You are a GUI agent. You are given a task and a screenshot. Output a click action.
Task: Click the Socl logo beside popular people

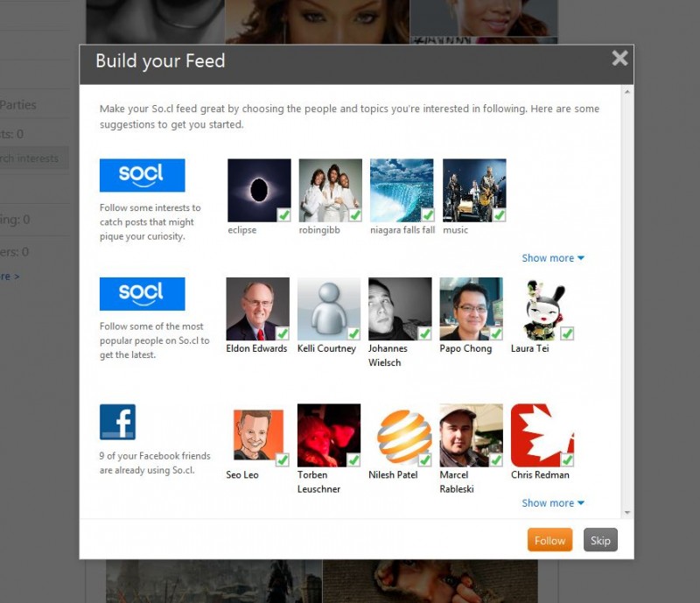142,294
